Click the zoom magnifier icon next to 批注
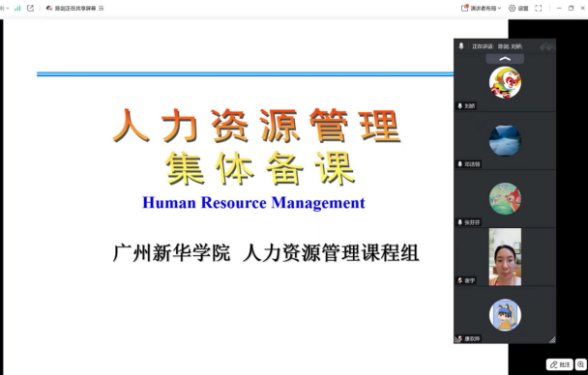The image size is (588, 375). [x=581, y=364]
